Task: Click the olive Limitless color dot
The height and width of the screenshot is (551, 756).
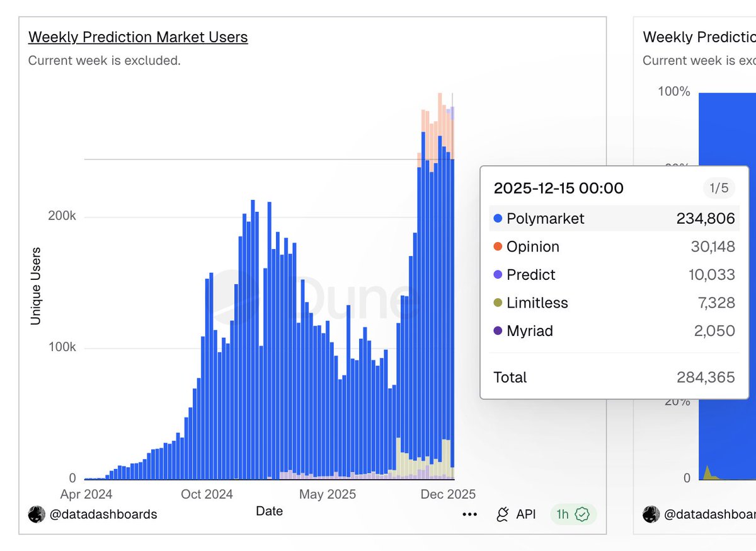Action: pyautogui.click(x=498, y=303)
